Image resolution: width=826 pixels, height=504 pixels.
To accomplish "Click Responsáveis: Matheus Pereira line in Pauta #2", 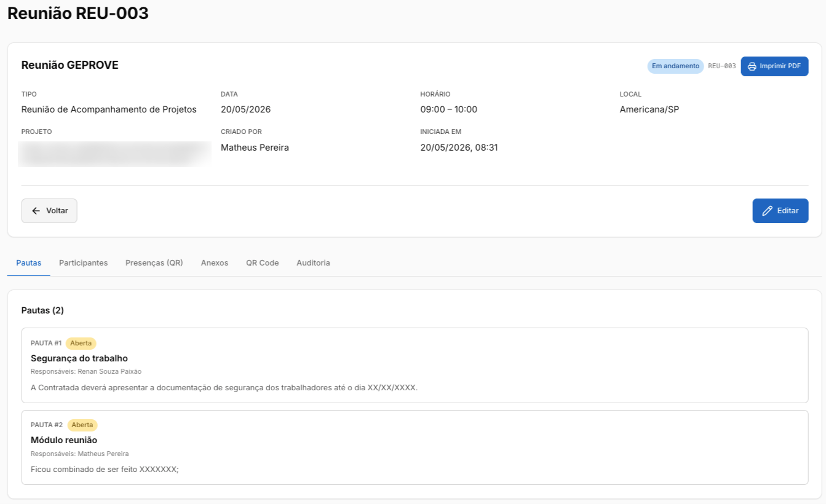I will point(80,454).
